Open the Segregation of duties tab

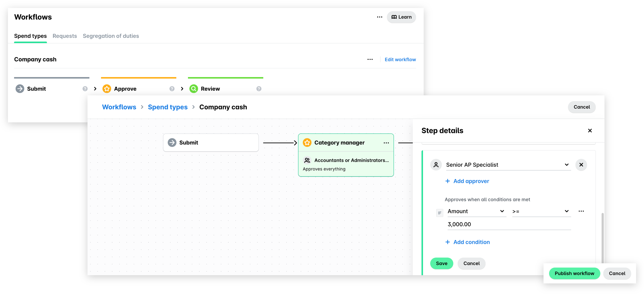[111, 36]
